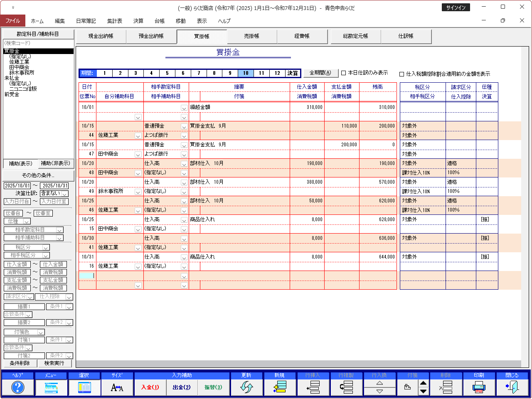
Task: Click the 全期間(A) button
Action: tap(320, 73)
